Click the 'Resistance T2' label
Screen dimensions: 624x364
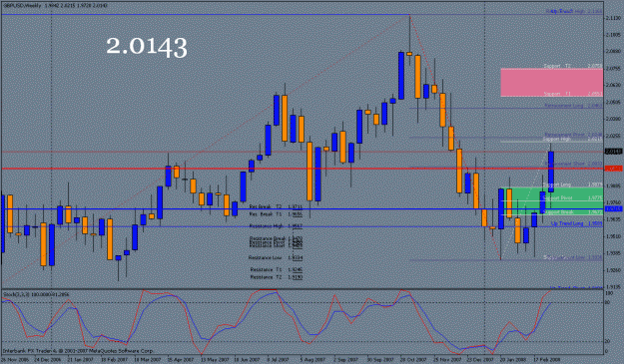click(x=266, y=277)
